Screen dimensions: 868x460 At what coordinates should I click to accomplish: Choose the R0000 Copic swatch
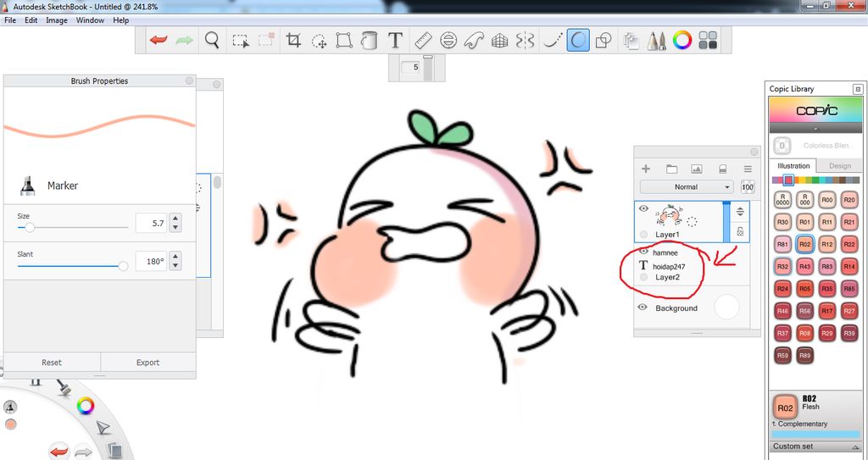pyautogui.click(x=782, y=200)
